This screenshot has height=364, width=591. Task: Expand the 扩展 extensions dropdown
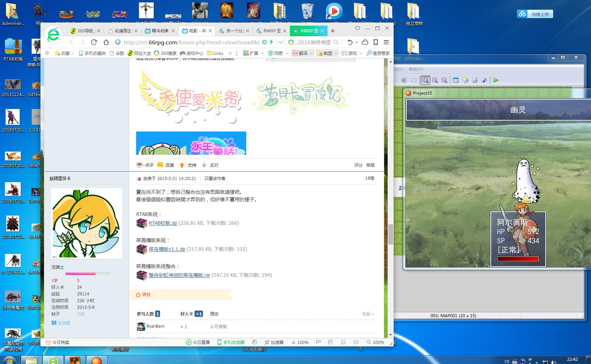(262, 53)
